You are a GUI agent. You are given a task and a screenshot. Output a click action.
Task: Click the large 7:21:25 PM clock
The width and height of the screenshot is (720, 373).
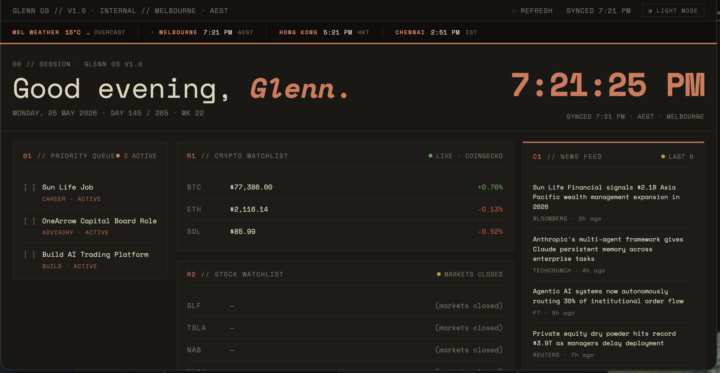tap(608, 85)
